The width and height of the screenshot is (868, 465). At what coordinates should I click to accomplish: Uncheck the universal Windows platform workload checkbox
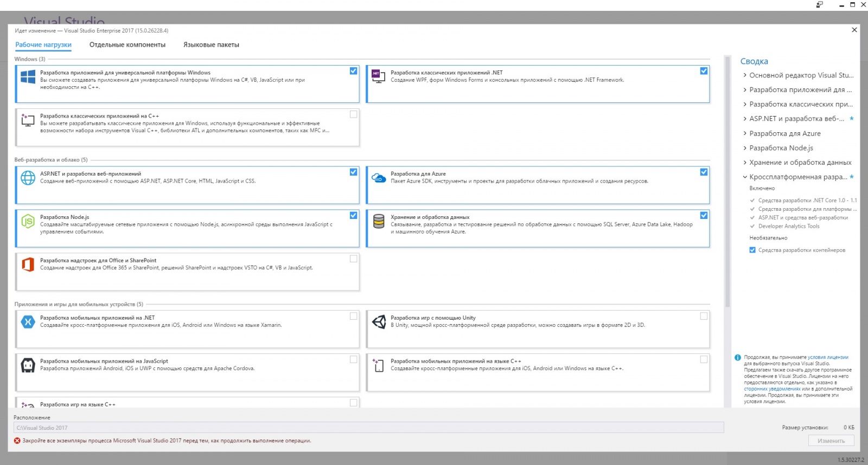point(354,71)
